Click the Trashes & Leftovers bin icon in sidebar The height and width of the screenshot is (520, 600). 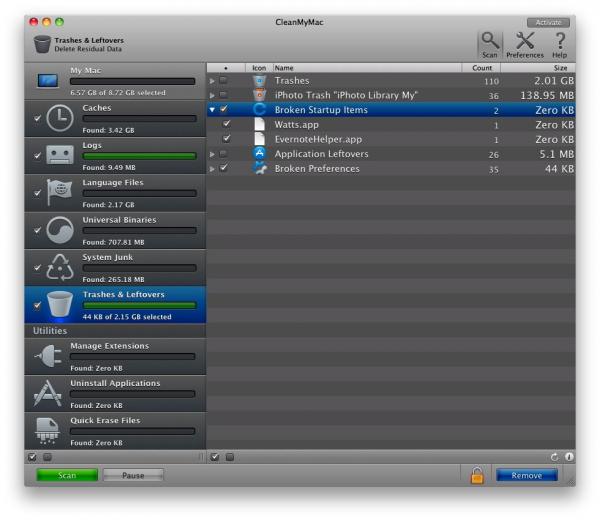click(x=60, y=305)
